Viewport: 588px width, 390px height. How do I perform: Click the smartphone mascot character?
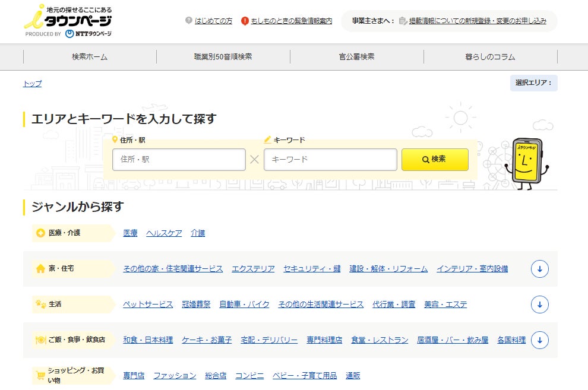click(526, 163)
